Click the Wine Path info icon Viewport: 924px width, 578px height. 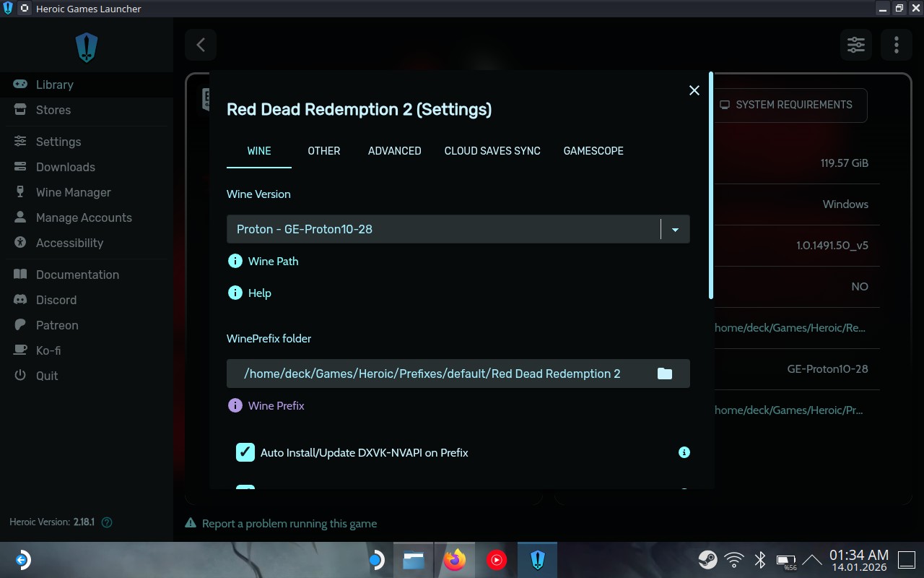(235, 261)
